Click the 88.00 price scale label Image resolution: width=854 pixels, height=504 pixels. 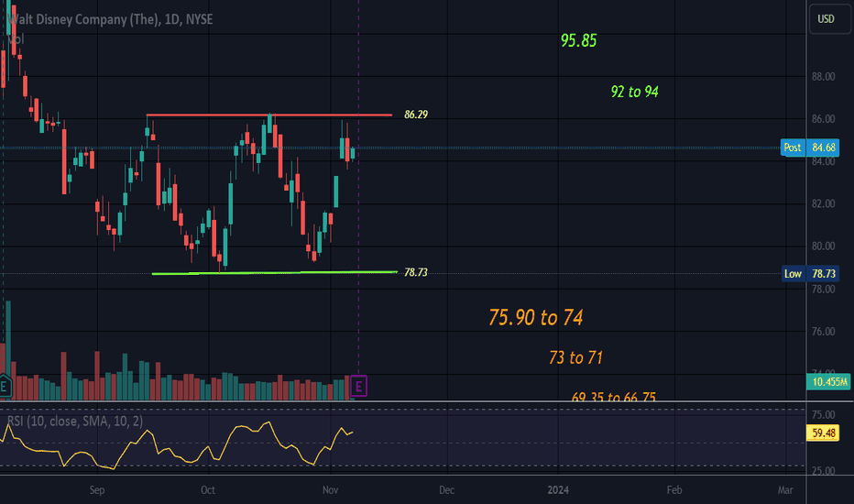(823, 76)
